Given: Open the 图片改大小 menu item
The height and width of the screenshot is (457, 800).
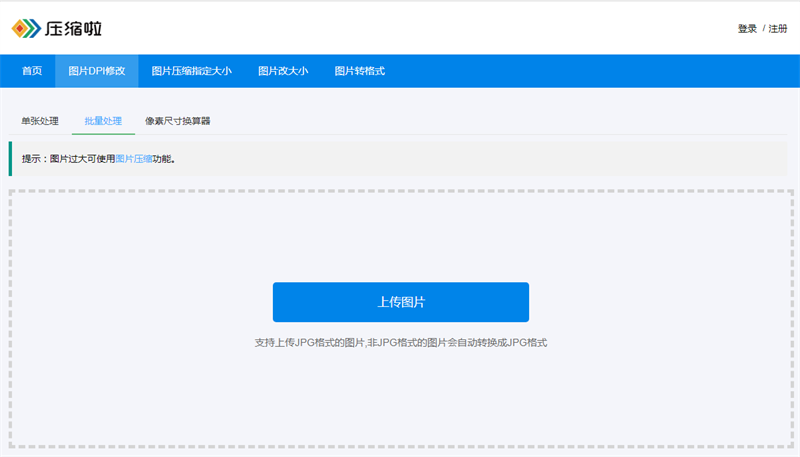Looking at the screenshot, I should tap(283, 71).
